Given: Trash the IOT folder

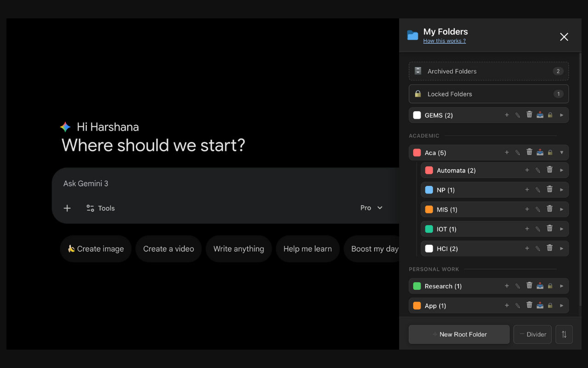Looking at the screenshot, I should (549, 228).
